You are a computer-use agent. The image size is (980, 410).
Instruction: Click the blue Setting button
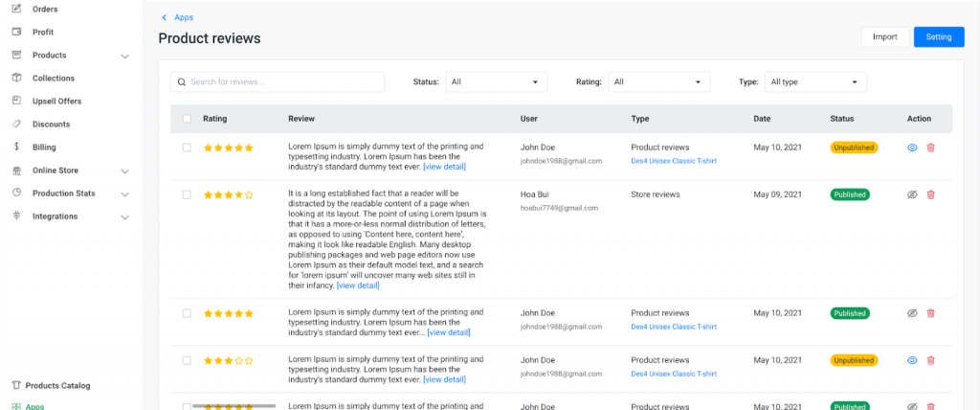pos(939,37)
